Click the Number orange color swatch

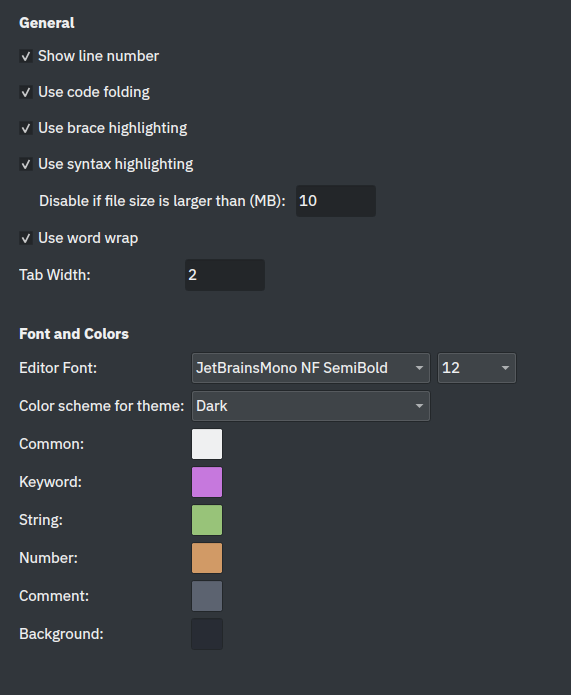point(207,558)
